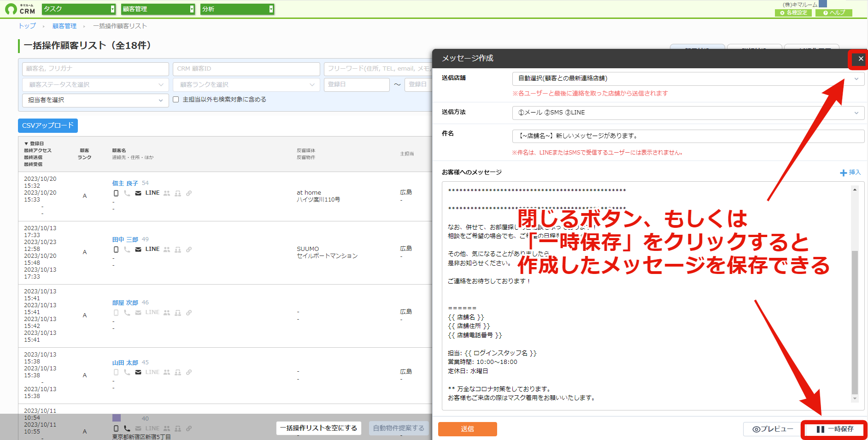Click the smartphone icon for 田中 三郎
868x440 pixels.
[116, 250]
